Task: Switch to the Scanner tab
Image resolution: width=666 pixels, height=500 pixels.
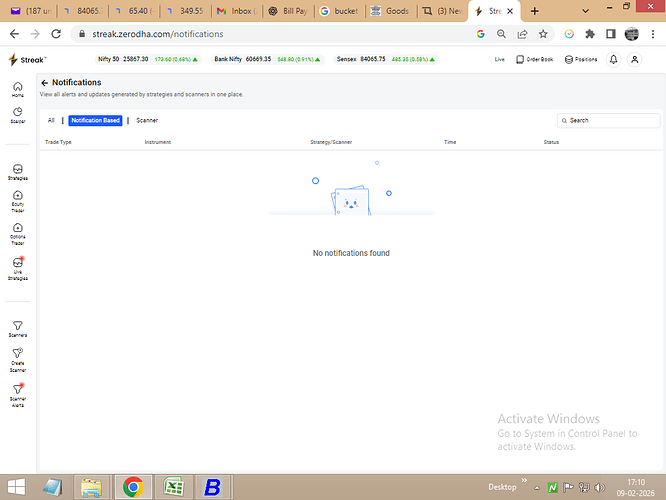Action: (147, 120)
